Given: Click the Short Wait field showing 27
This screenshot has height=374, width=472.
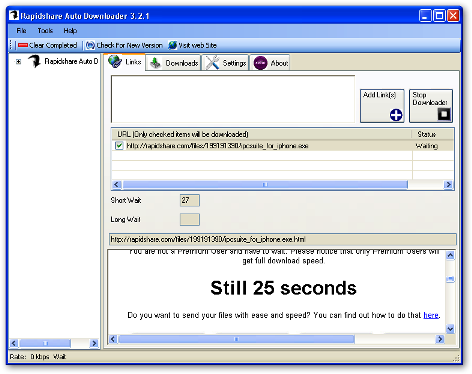Looking at the screenshot, I should pyautogui.click(x=190, y=200).
